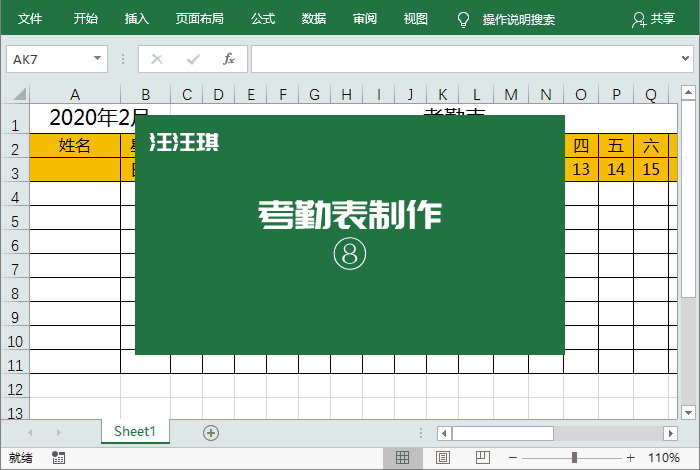The image size is (700, 470).
Task: Expand the formula bar chevron
Action: 685,58
